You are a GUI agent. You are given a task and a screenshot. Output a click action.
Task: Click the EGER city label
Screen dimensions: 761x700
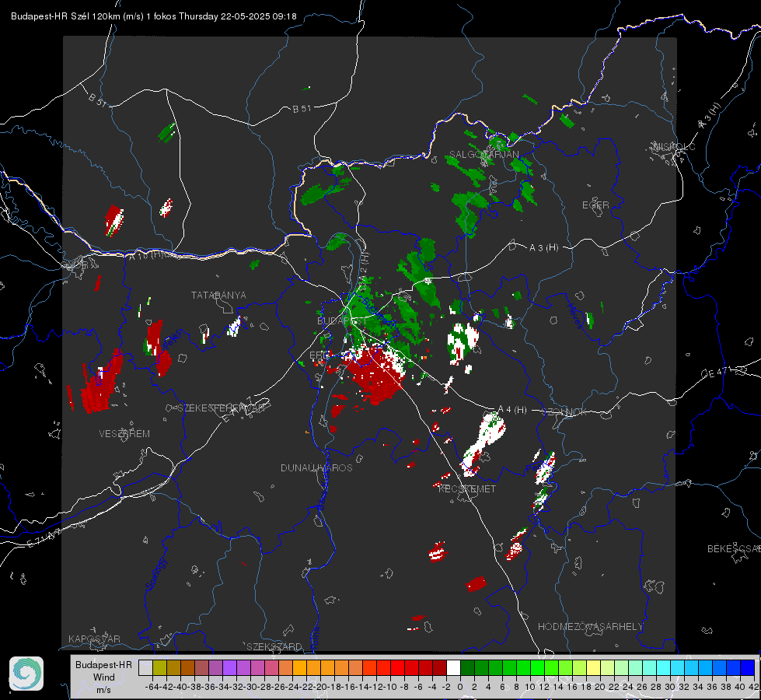tap(595, 205)
